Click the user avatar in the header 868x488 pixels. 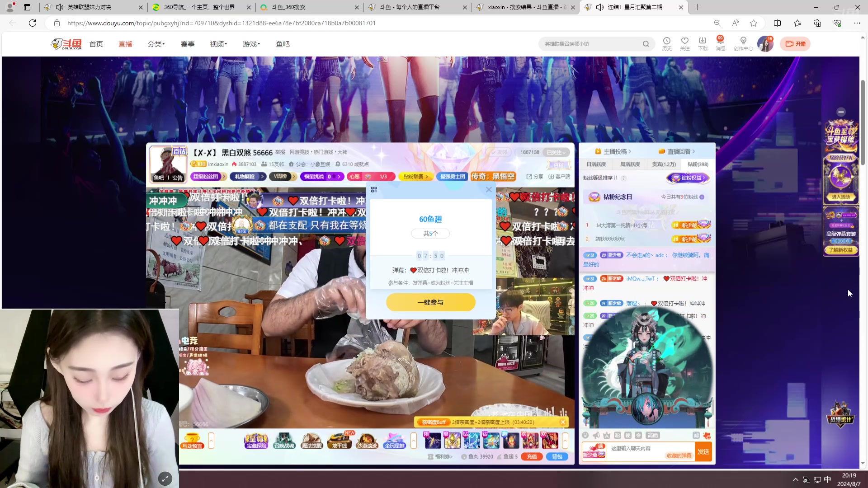point(765,44)
